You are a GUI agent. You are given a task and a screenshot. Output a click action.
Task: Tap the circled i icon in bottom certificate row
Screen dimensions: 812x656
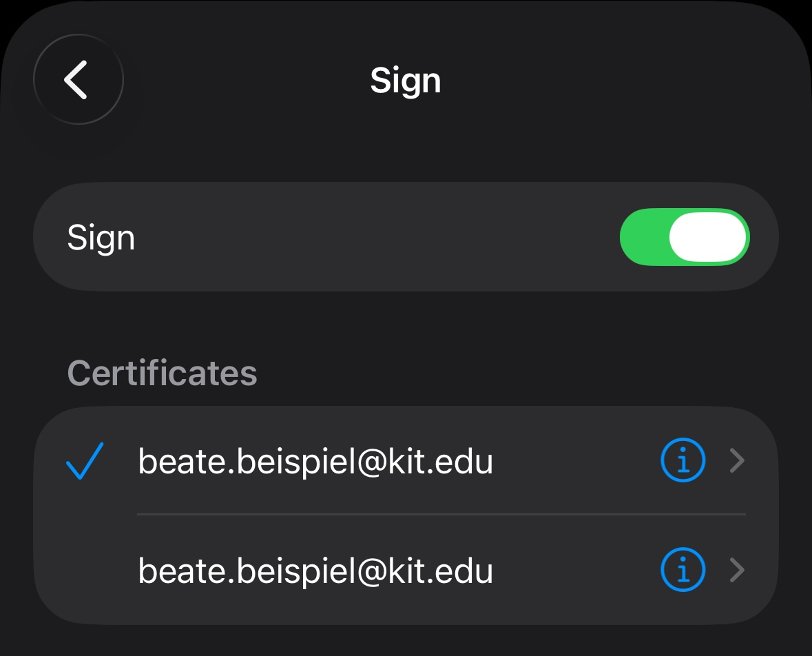(x=683, y=571)
